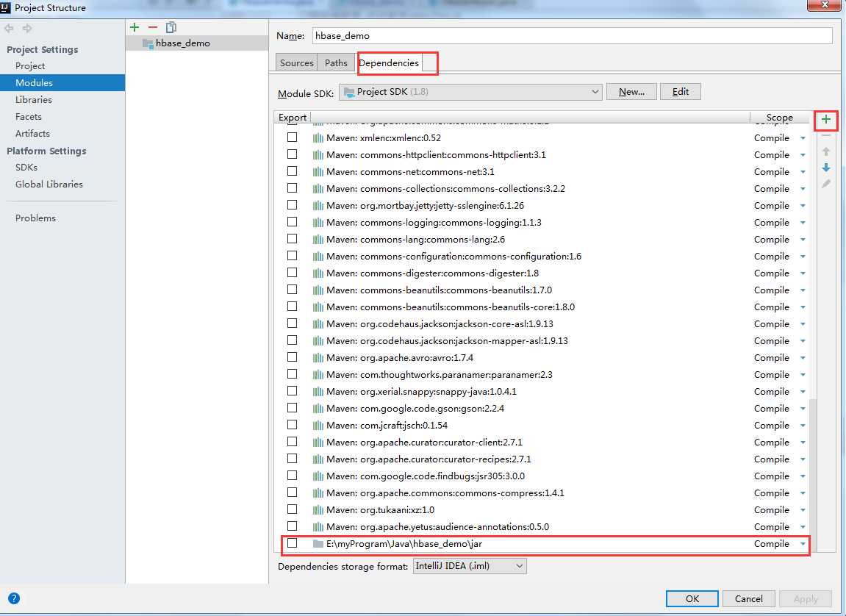
Task: Click library icon of snappy-java:1.0.4.1
Action: click(x=318, y=392)
